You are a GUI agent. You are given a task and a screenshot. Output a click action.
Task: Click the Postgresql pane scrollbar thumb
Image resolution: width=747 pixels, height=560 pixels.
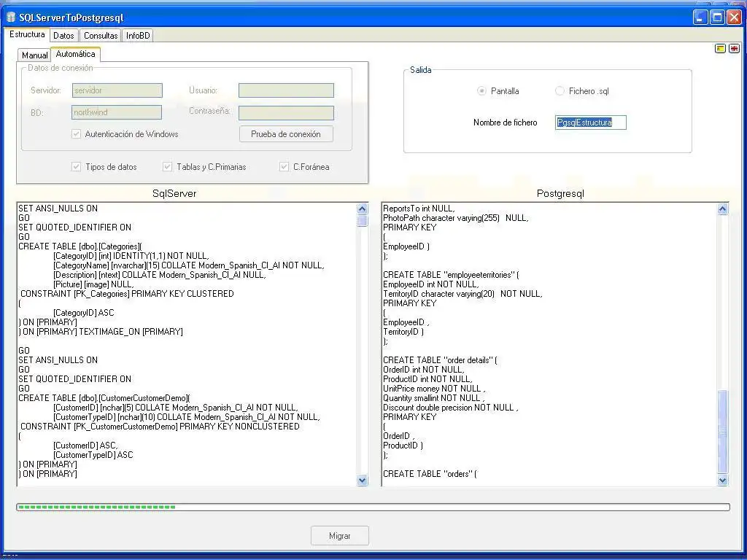pos(722,432)
